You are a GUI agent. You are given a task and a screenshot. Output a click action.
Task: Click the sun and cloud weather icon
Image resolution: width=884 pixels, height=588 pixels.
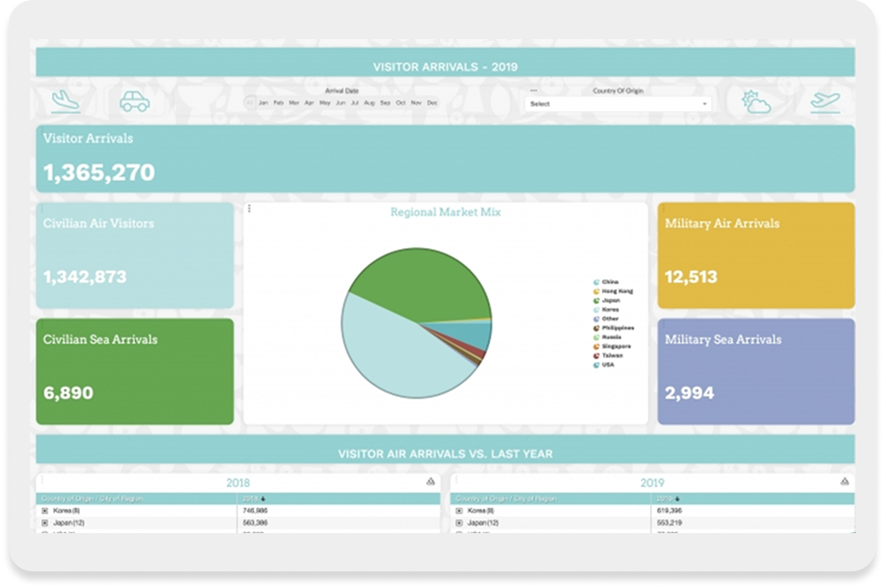(x=756, y=101)
